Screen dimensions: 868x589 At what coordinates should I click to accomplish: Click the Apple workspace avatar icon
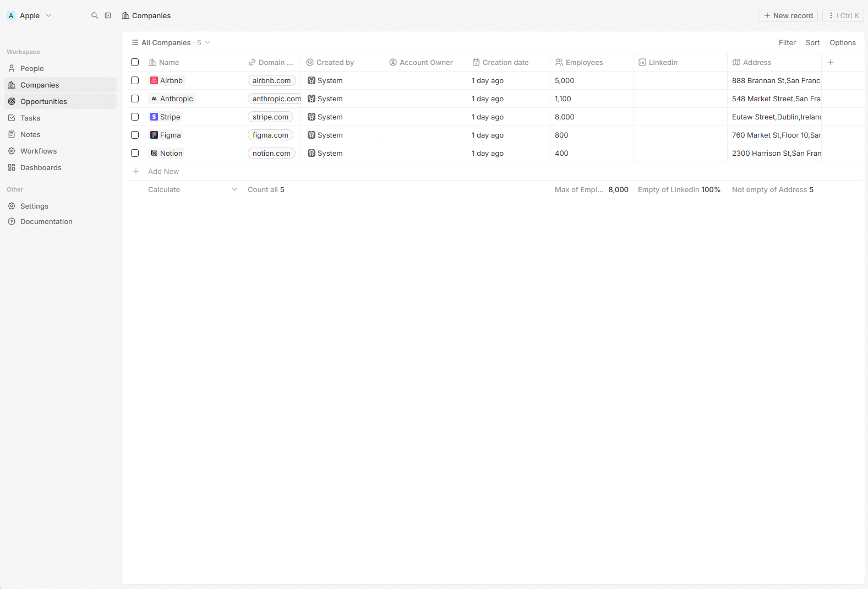[11, 15]
